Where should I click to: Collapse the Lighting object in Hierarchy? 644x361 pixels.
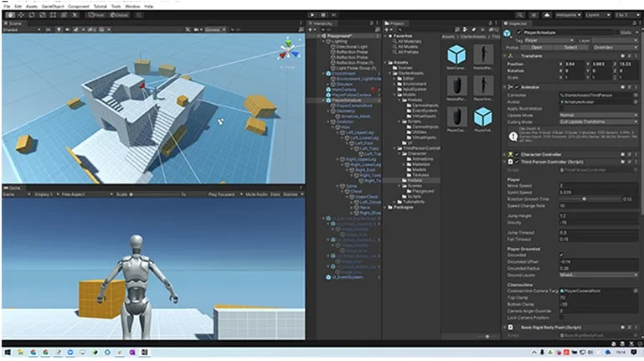324,42
